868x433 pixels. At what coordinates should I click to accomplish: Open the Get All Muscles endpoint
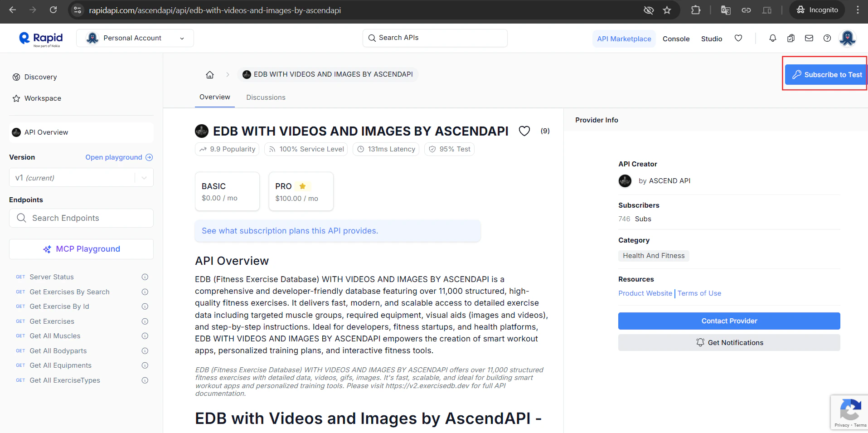55,336
